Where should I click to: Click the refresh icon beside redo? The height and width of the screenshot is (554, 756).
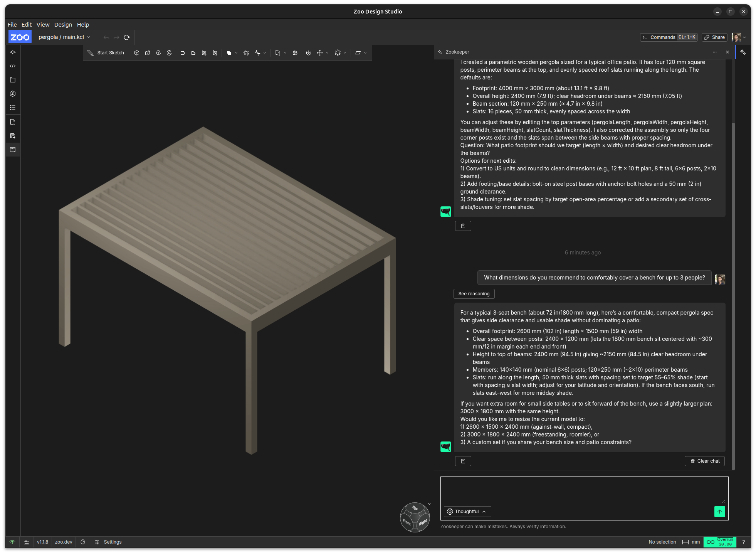tap(127, 37)
